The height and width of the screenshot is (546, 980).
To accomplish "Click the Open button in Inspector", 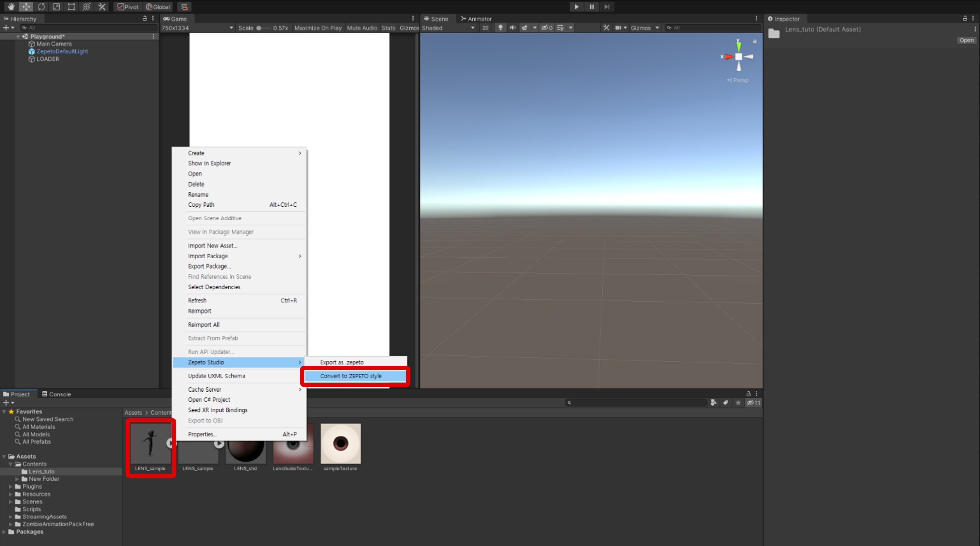I will [966, 40].
